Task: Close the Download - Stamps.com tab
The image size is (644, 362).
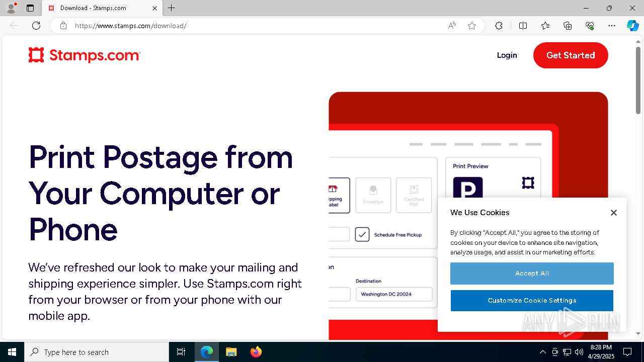Action: point(154,8)
